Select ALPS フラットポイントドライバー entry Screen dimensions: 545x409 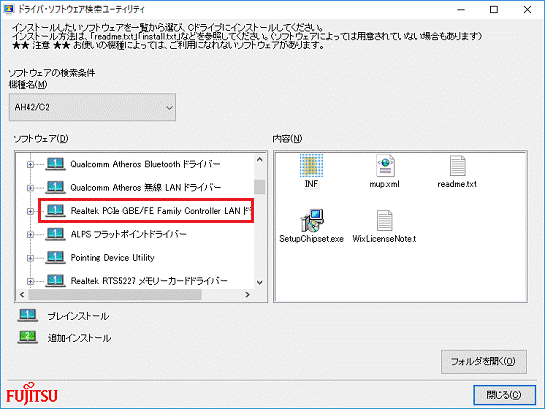click(129, 234)
